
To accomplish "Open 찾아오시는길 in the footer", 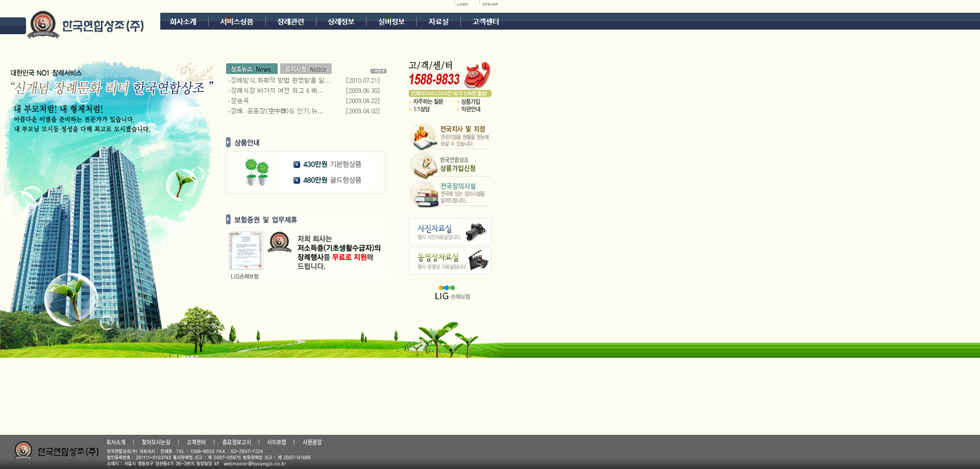I will pos(156,442).
